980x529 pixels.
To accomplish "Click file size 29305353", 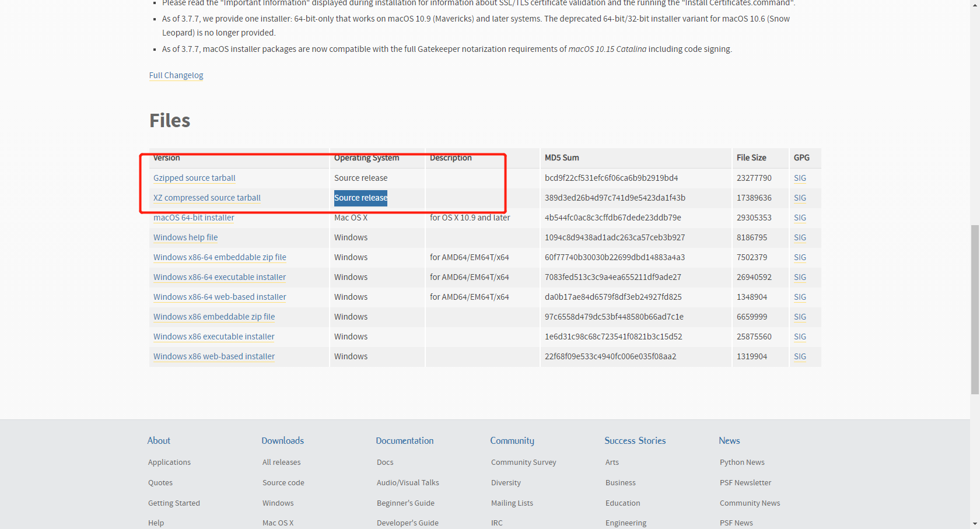I will click(754, 218).
